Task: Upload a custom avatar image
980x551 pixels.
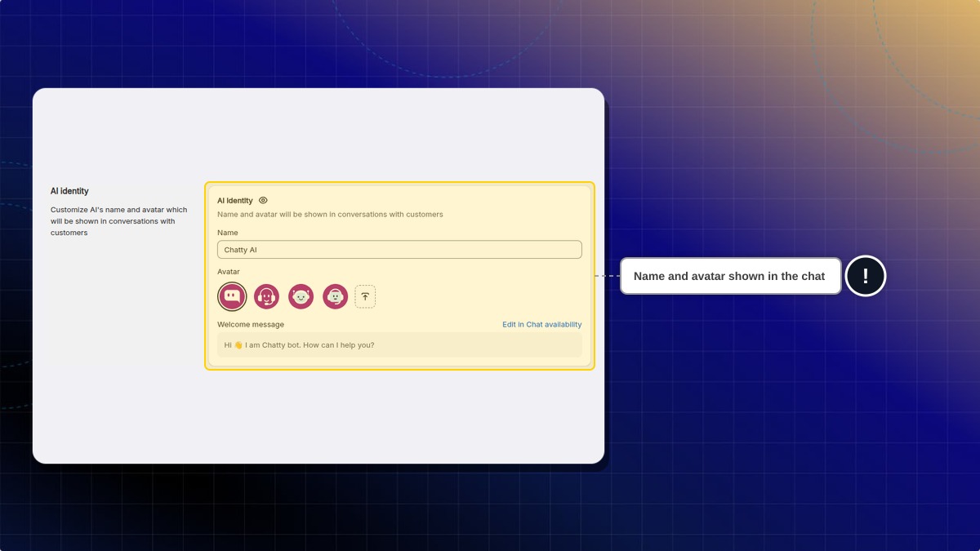Action: pyautogui.click(x=365, y=296)
